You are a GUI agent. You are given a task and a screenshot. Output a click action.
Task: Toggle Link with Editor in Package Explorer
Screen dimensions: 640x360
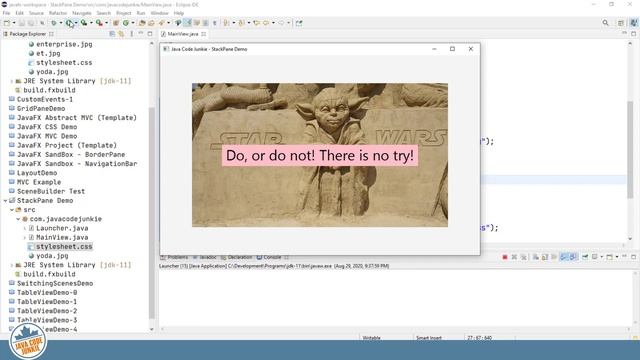click(x=121, y=34)
